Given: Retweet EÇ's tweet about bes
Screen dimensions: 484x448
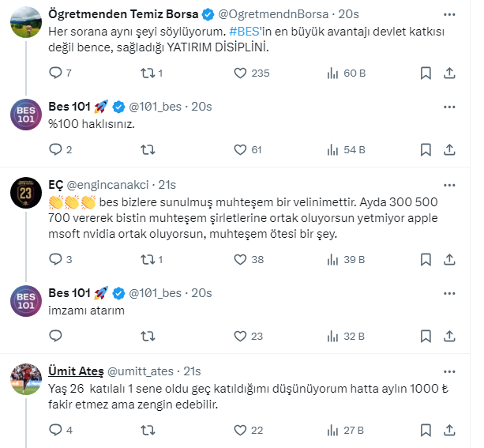Looking at the screenshot, I should [148, 258].
